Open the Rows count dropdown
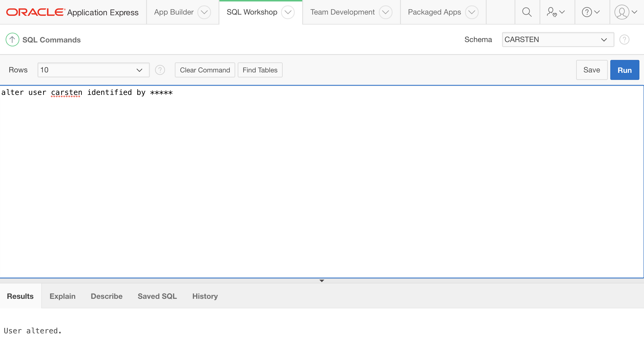Viewport: 644px width, 345px height. (93, 70)
